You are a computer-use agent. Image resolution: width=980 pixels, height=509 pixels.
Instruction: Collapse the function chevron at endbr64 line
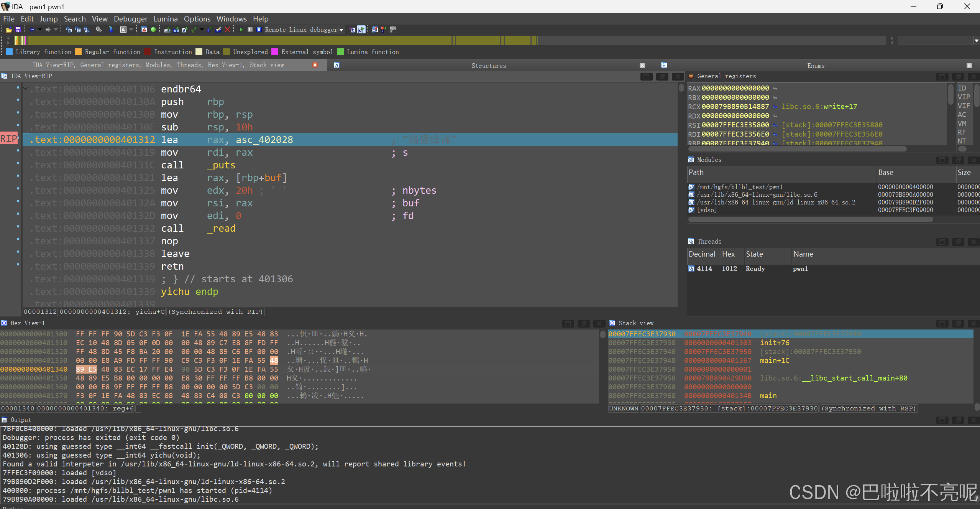[x=26, y=89]
